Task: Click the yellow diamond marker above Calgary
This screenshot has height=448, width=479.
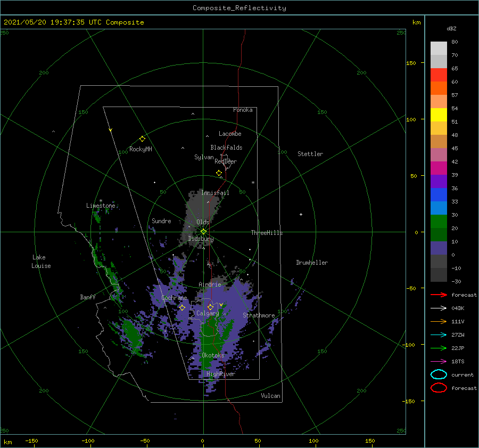Action: coord(210,307)
